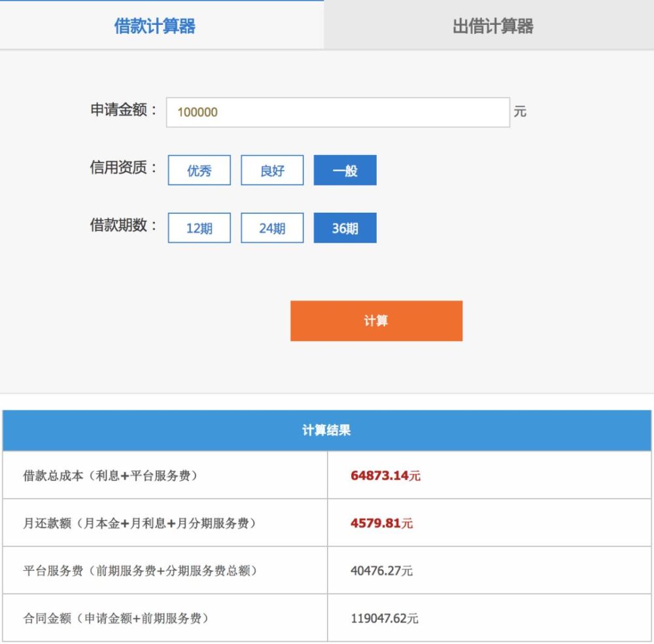
Task: Click the 元 unit beside amount field
Action: (520, 111)
